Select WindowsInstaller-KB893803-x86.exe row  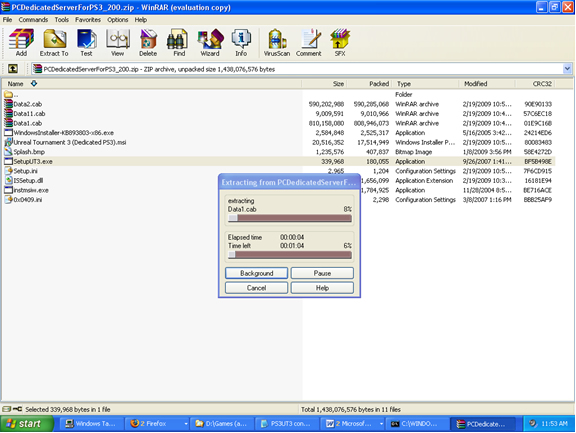coord(279,133)
